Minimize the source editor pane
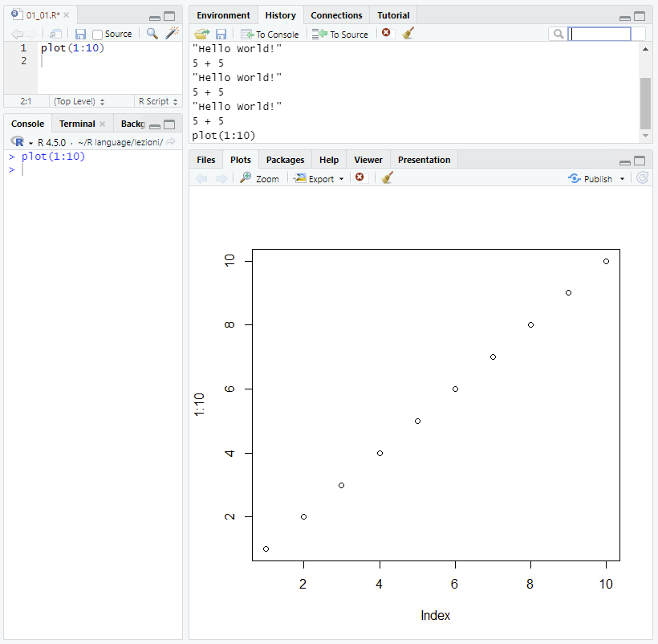Image resolution: width=658 pixels, height=644 pixels. tap(155, 18)
